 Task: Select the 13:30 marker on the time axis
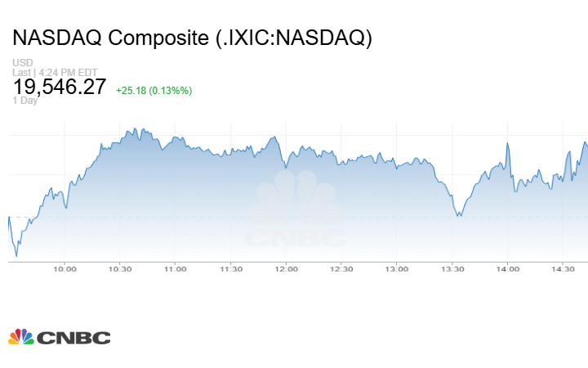[452, 268]
